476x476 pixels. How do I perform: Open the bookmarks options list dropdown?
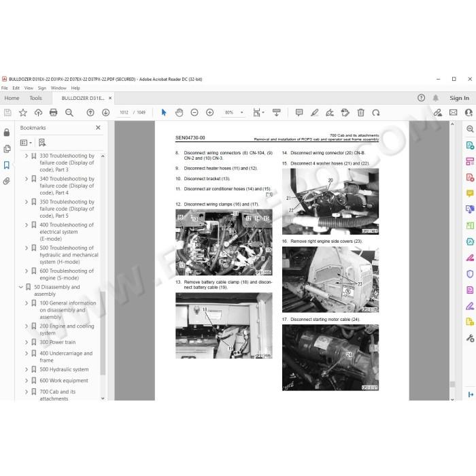tap(26, 143)
